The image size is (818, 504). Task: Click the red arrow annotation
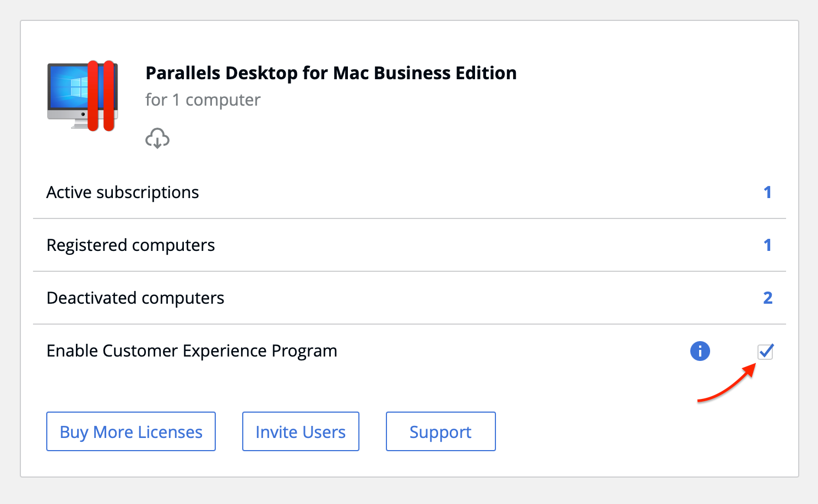coord(726,383)
